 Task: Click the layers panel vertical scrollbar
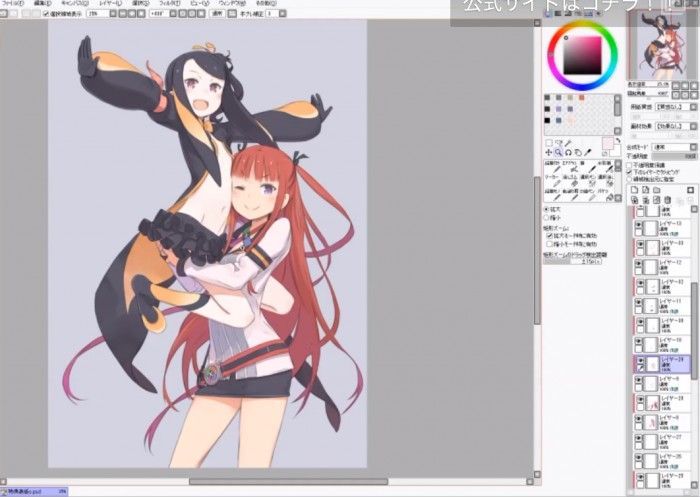coord(694,330)
